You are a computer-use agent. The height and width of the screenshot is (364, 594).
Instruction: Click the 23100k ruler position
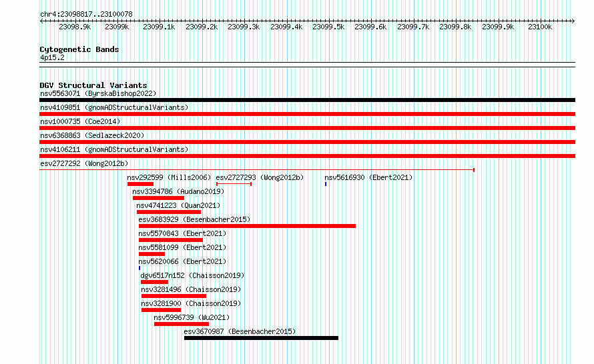540,27
